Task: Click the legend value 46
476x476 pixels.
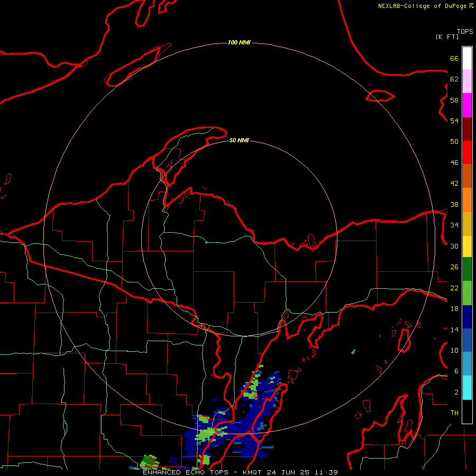Action: (454, 163)
